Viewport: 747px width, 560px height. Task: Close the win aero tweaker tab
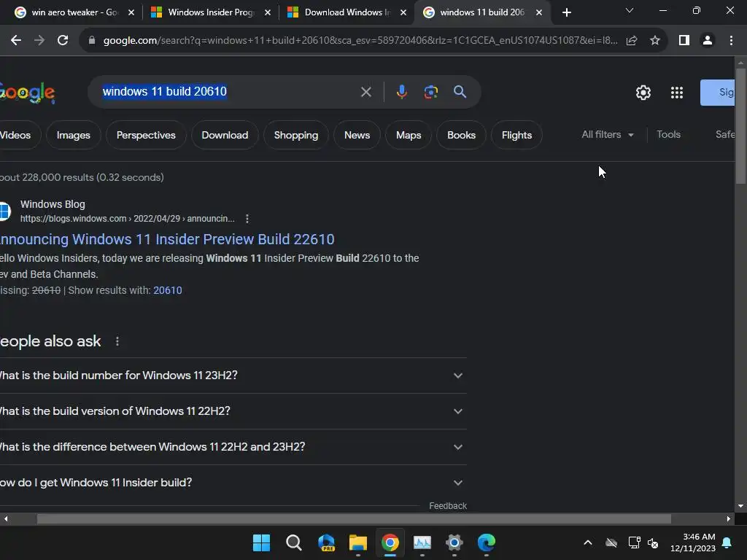pyautogui.click(x=131, y=12)
